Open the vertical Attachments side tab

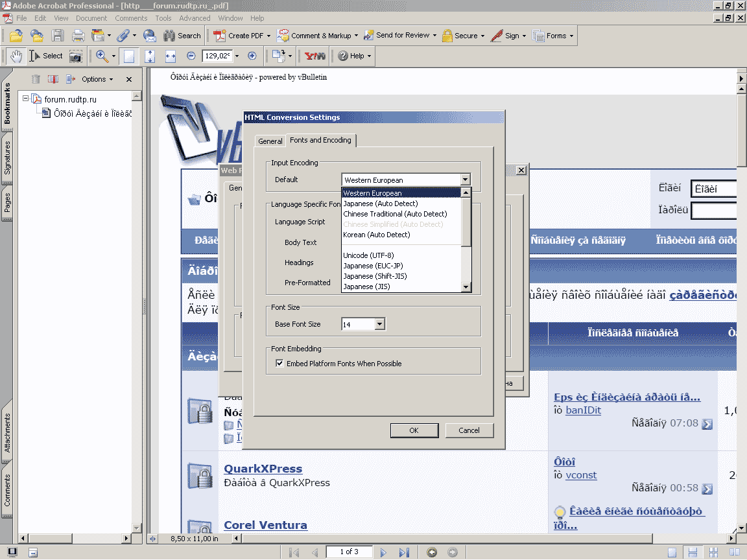coord(7,433)
